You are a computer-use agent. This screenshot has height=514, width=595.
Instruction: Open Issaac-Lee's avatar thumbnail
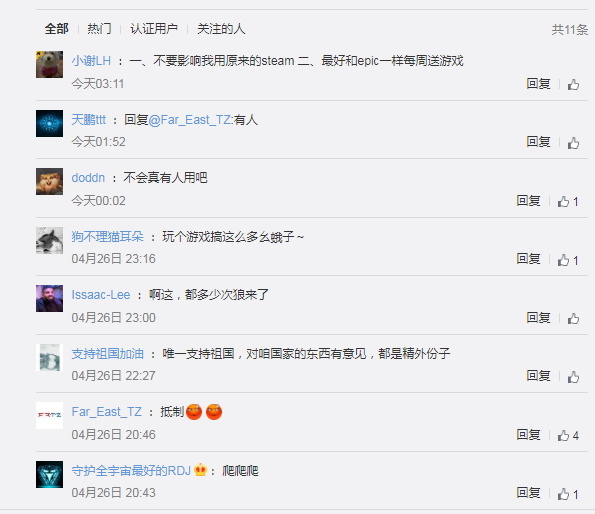(49, 299)
